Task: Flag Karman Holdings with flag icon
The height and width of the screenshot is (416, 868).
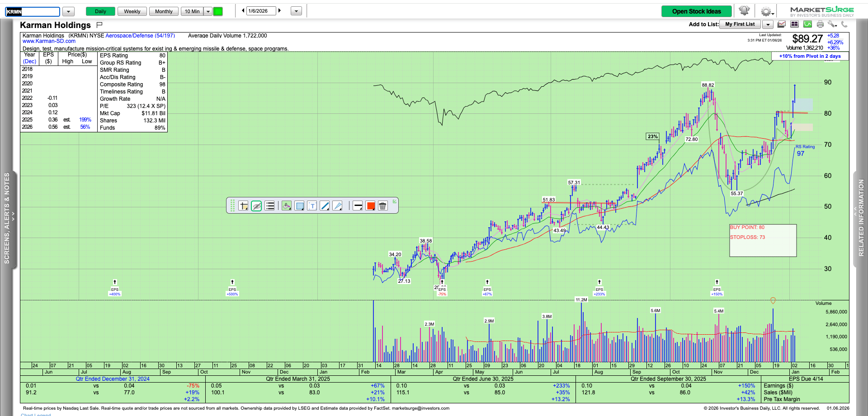Action: tap(99, 25)
